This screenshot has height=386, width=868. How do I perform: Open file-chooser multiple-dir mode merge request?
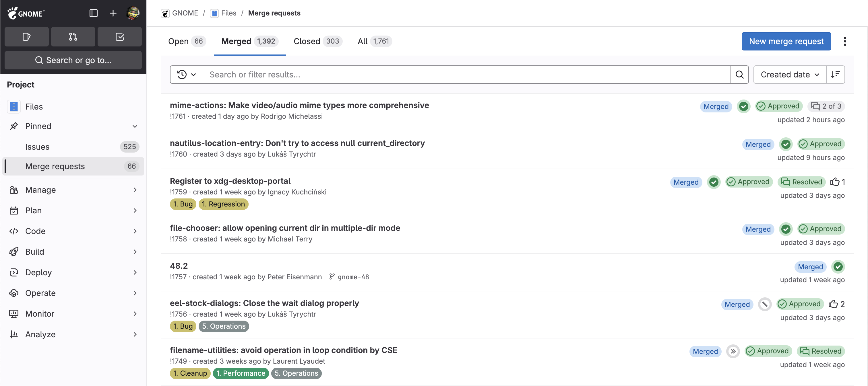click(x=285, y=228)
